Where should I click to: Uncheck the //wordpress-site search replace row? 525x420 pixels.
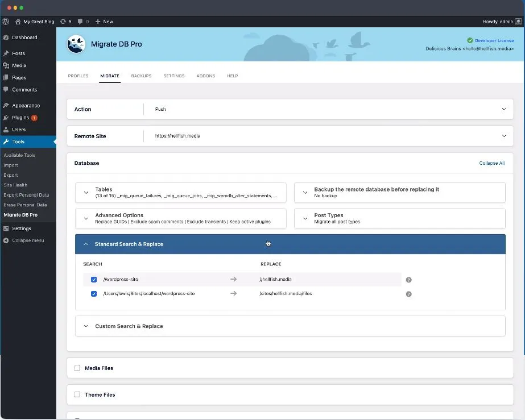94,280
